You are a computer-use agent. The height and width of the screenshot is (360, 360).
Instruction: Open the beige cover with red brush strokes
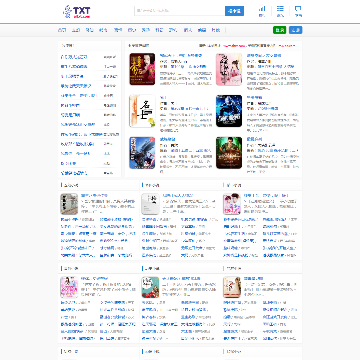[232, 287]
